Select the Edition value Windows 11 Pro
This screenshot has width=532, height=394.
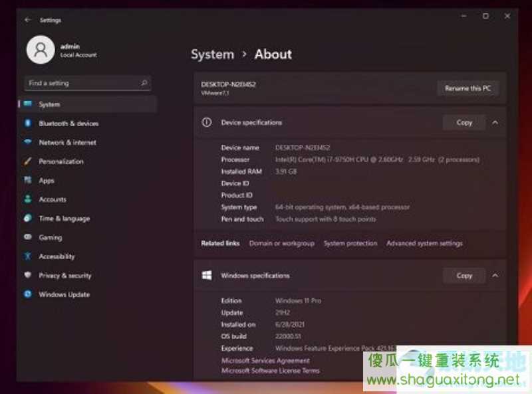point(298,300)
